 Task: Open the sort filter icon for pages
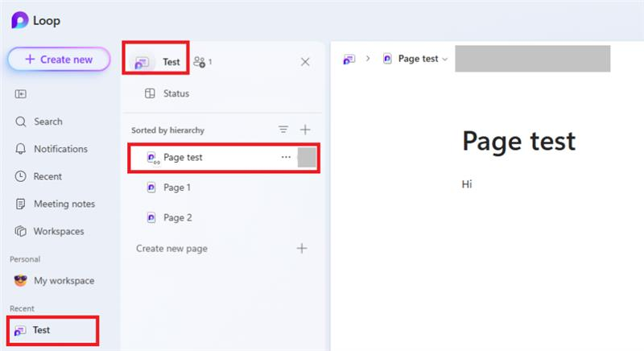coord(283,130)
